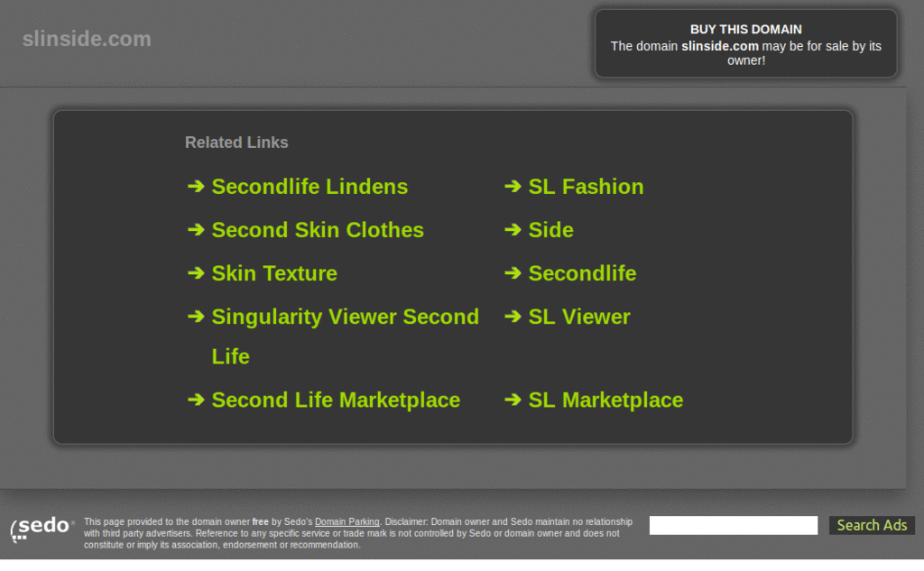Open the Second Skin Clothes link

318,230
